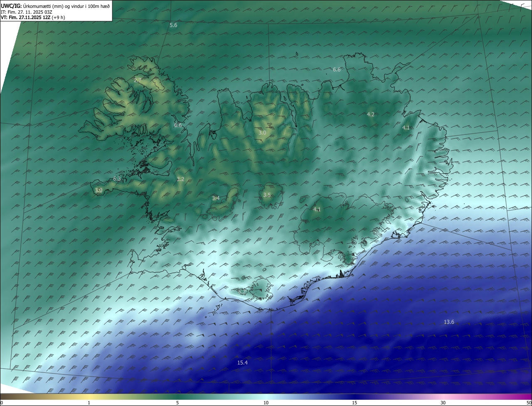Click the 15.4 precipitation value label
The height and width of the screenshot is (406, 532).
point(242,363)
